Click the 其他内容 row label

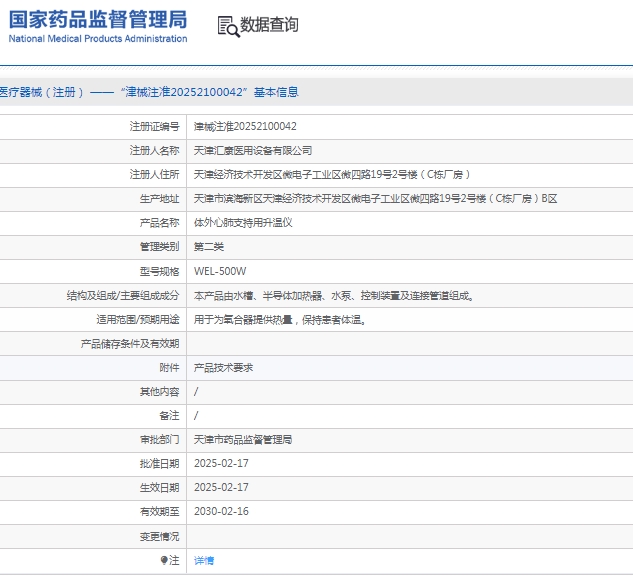coord(159,392)
